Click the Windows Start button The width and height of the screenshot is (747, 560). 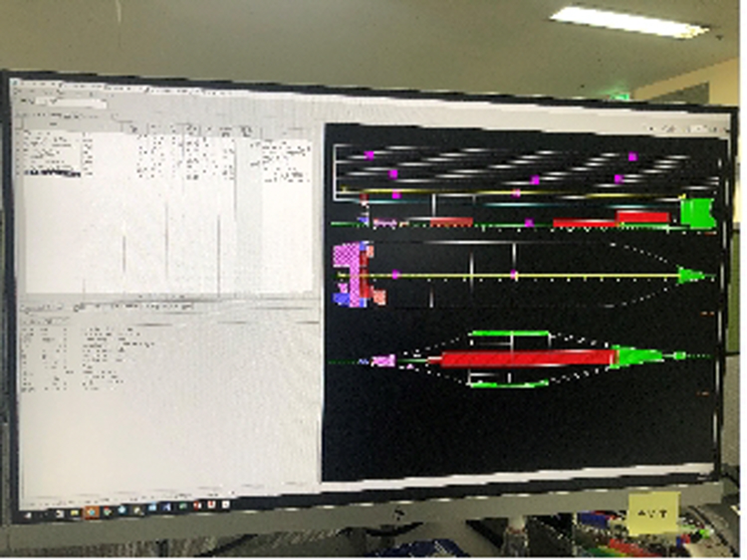[x=28, y=516]
